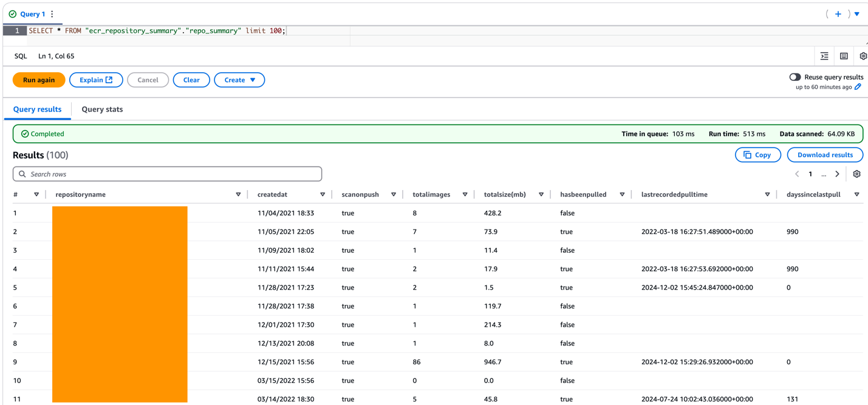This screenshot has height=405, width=868.
Task: Format the SQL query with the indent icon
Action: (824, 55)
